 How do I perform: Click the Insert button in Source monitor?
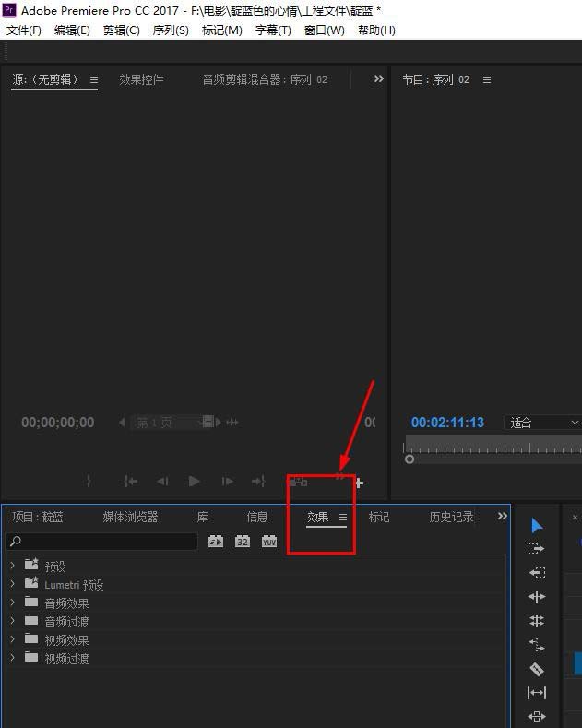coord(298,482)
